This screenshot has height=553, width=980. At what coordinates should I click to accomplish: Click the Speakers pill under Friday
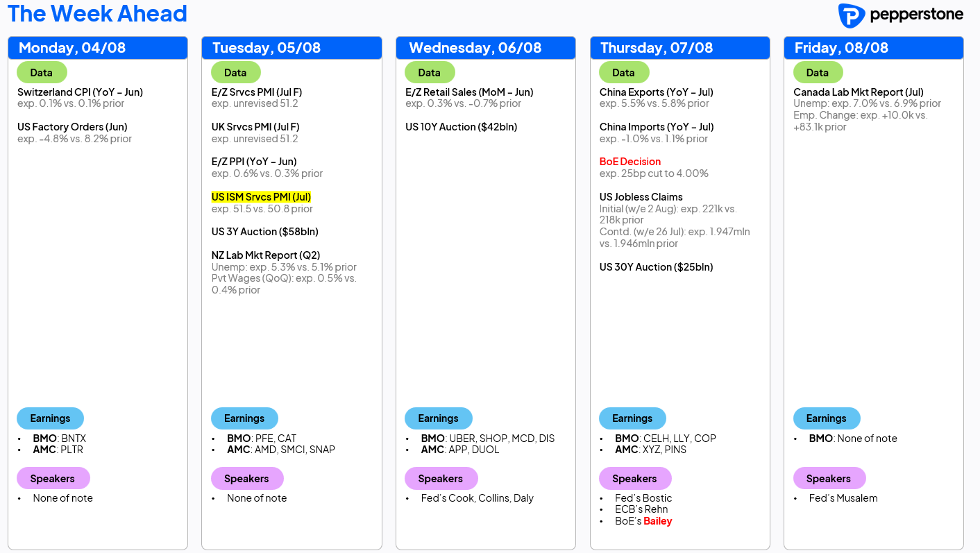(829, 478)
